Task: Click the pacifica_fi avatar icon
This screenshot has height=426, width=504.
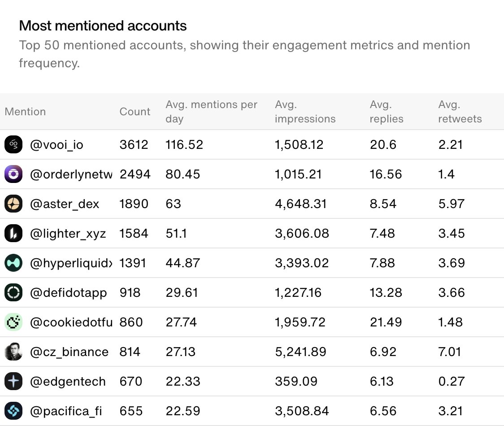Action: (13, 411)
